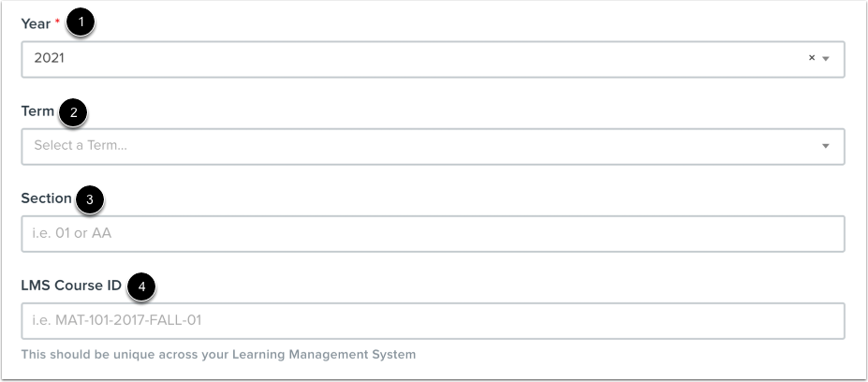868x382 pixels.
Task: Expand the Term dropdown arrow
Action: [826, 146]
